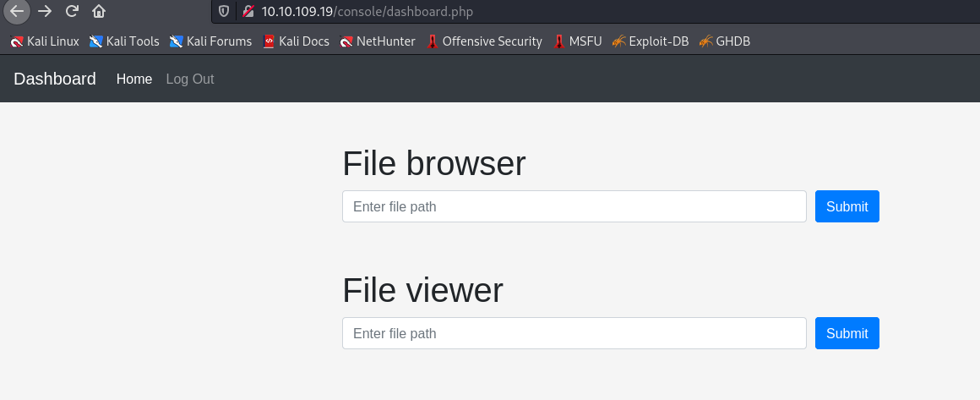Show the insecure connection padlock info

(248, 11)
